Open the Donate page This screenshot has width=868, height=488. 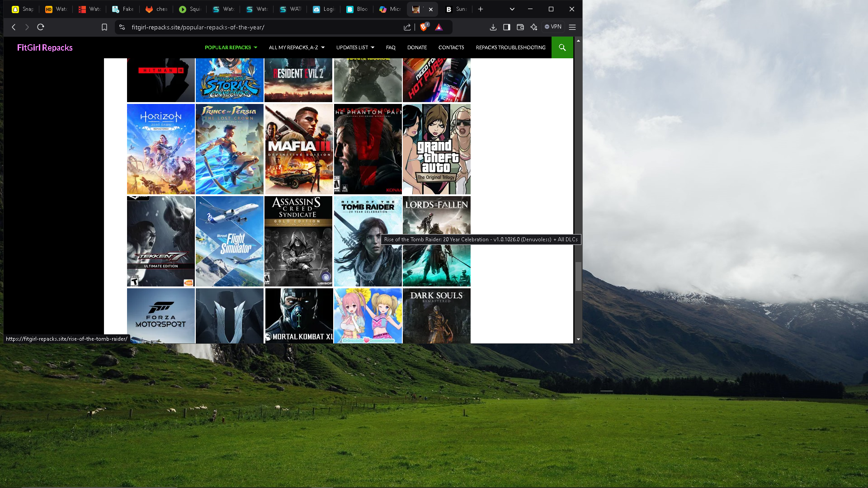[417, 47]
